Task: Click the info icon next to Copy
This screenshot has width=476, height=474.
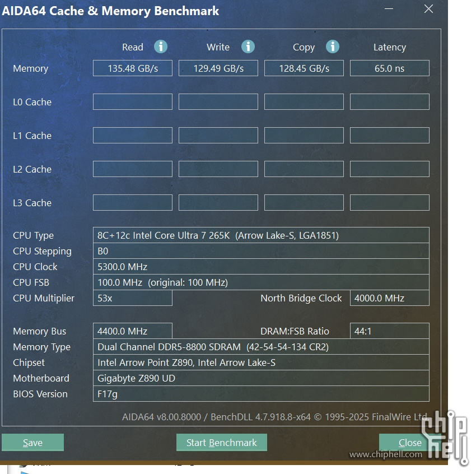Action: 333,47
